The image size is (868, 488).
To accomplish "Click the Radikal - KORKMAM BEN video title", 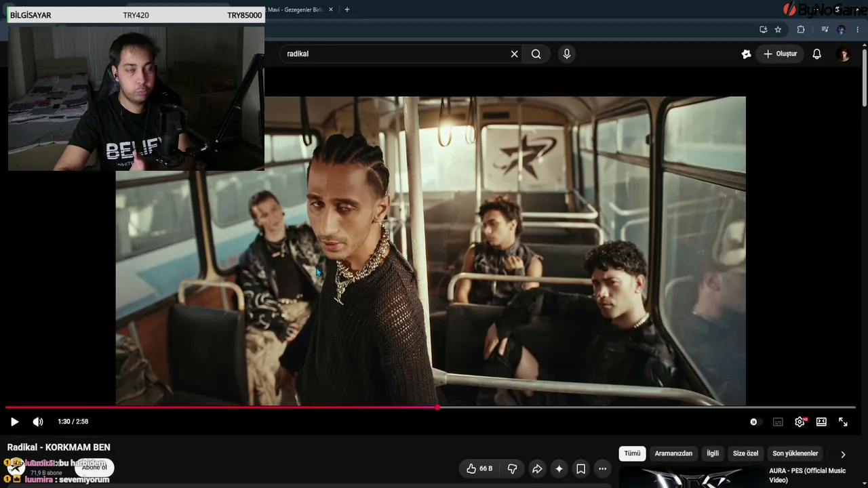I will 58,447.
